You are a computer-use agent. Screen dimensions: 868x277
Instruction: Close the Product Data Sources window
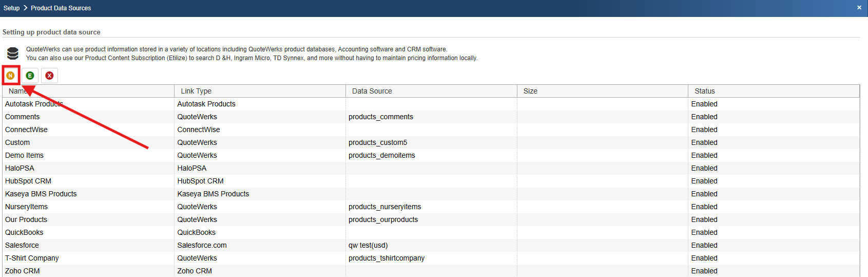(x=859, y=8)
